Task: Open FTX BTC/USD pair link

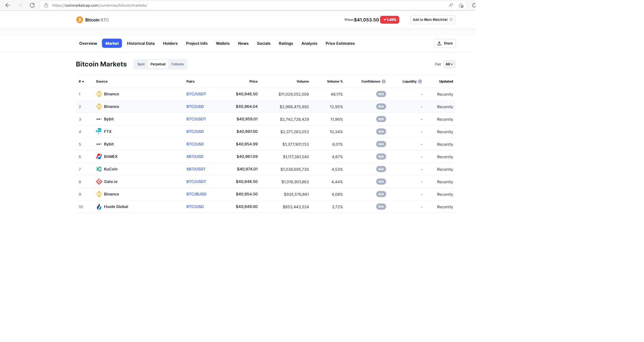Action: click(195, 132)
